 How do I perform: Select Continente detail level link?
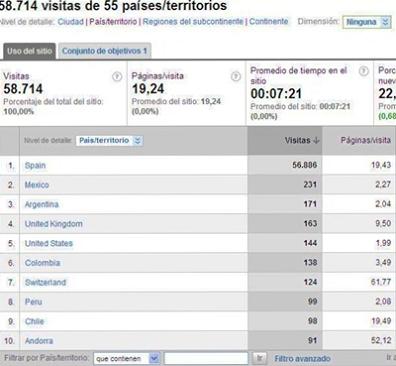pyautogui.click(x=269, y=22)
